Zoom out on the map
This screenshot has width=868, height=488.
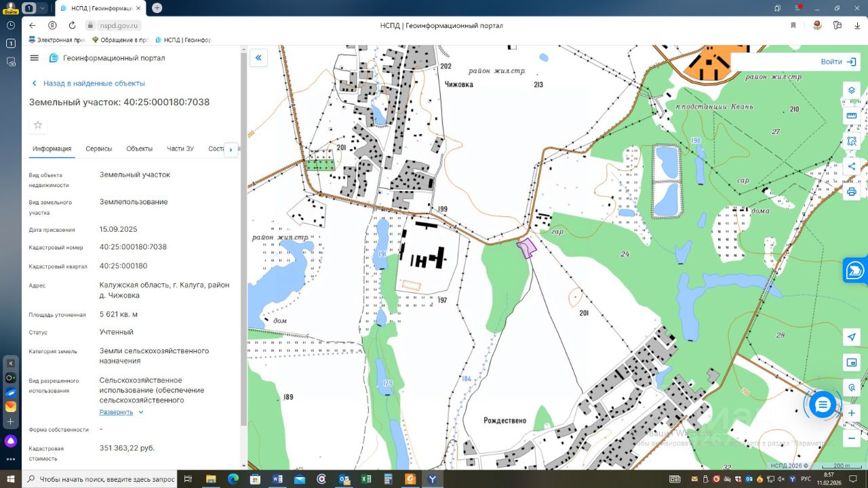pos(852,439)
